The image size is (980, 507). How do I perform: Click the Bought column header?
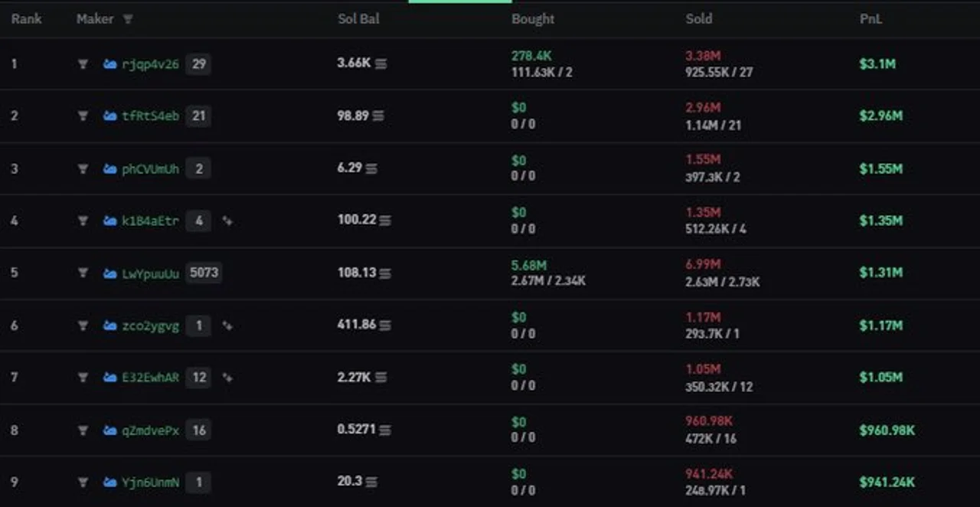[x=532, y=19]
